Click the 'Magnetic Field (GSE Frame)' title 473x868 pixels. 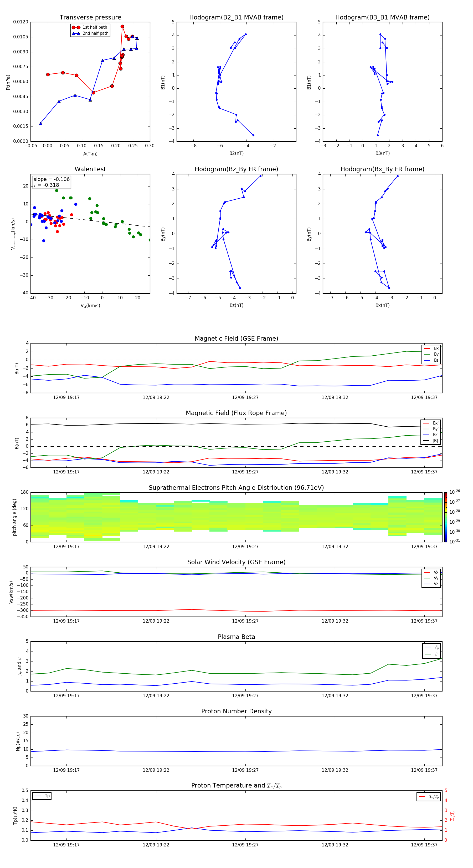click(x=236, y=339)
